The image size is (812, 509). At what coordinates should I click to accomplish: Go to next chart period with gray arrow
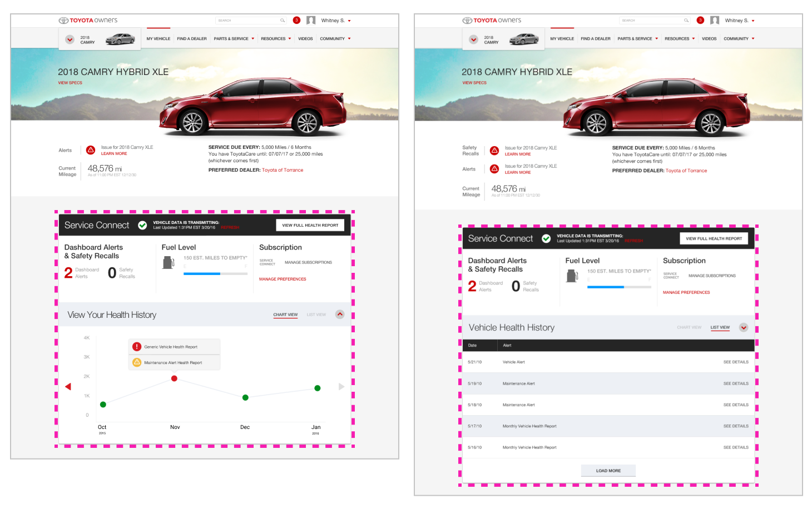point(341,387)
